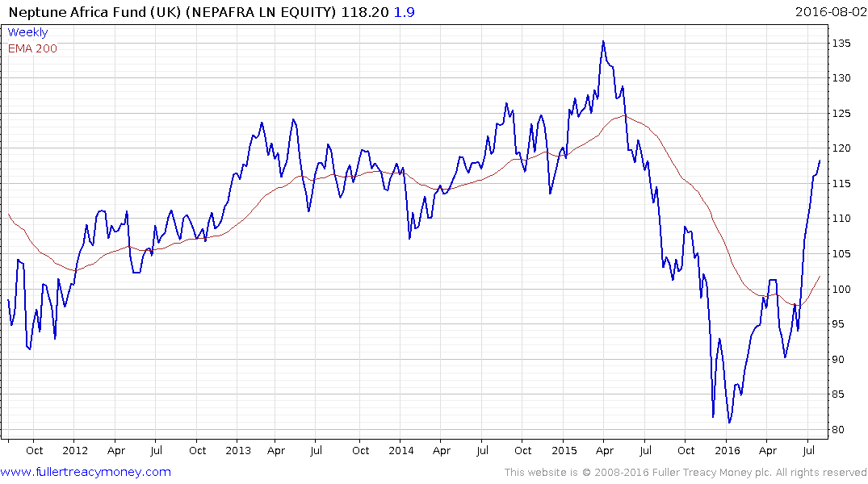Click the 2013 label on the time axis
The image size is (868, 484).
pos(238,450)
